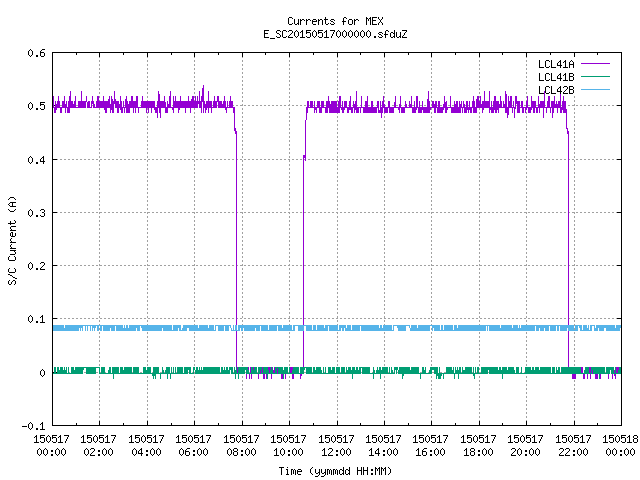Click the y-axis tick value 0.5
Image resolution: width=640 pixels, height=480 pixels.
[x=37, y=106]
